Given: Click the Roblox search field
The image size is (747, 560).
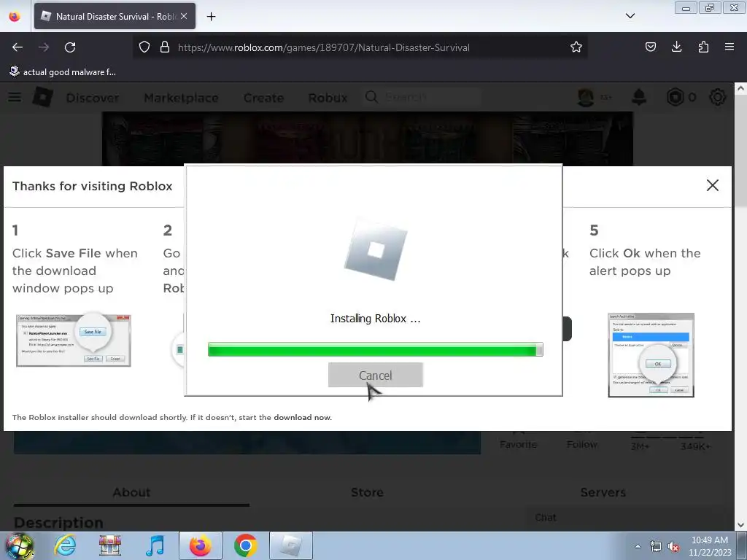Looking at the screenshot, I should click(422, 97).
